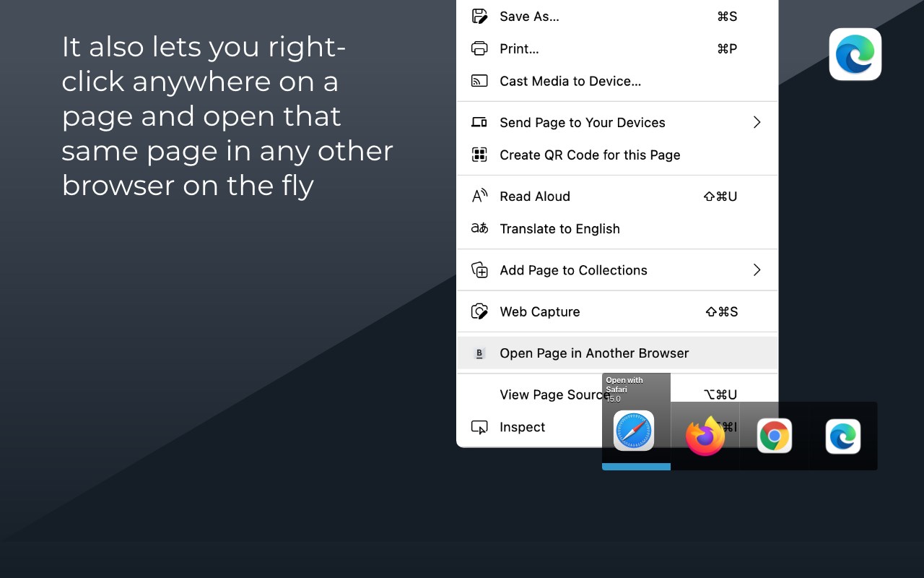Click the extension icon beside Open Page in Another Browser
This screenshot has width=924, height=578.
(479, 353)
